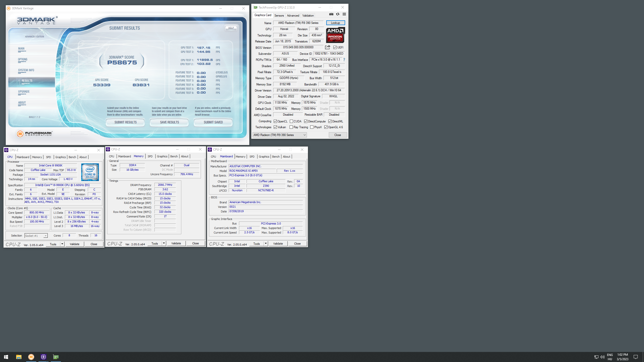The width and height of the screenshot is (644, 362).
Task: Expand Tools dropdown arrow in Memory tab window
Action: 164,243
